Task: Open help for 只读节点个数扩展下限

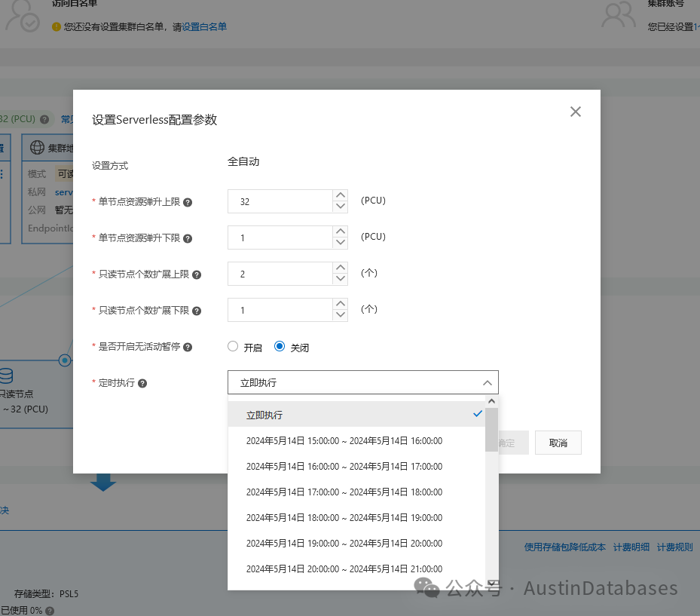Action: 197,311
